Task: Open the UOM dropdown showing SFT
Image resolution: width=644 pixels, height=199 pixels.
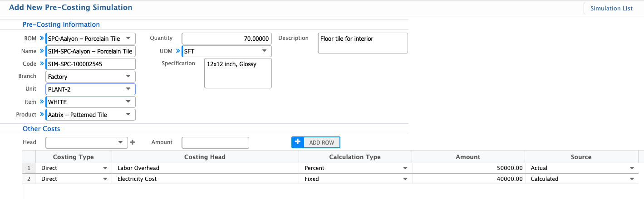Action: tap(264, 51)
